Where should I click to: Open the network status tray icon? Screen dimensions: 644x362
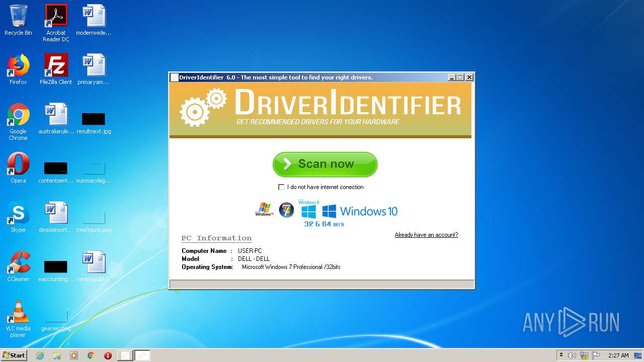click(x=584, y=355)
